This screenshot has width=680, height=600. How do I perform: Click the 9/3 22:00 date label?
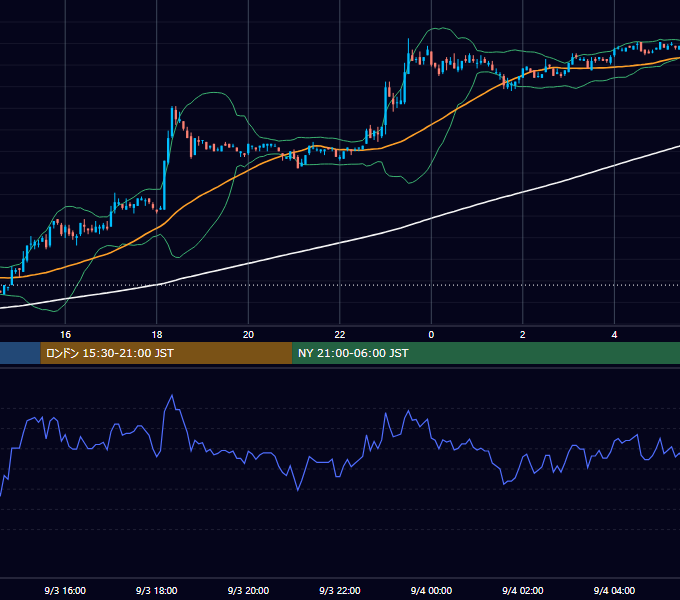(340, 590)
